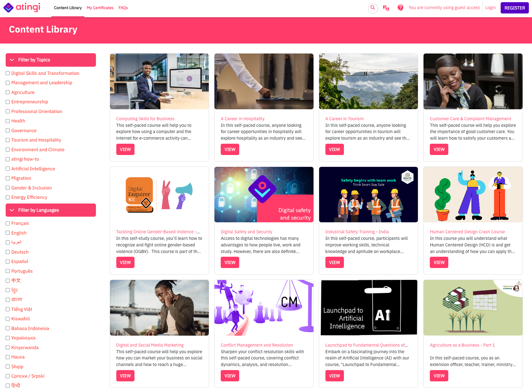Click Agriculture as a Business thumbnail
The image size is (532, 392).
point(473,308)
